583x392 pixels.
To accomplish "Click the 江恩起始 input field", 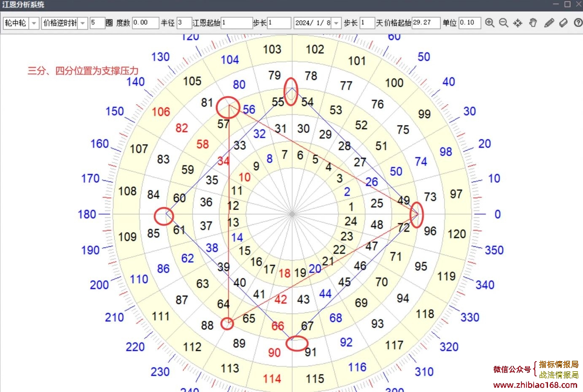I will [x=236, y=23].
